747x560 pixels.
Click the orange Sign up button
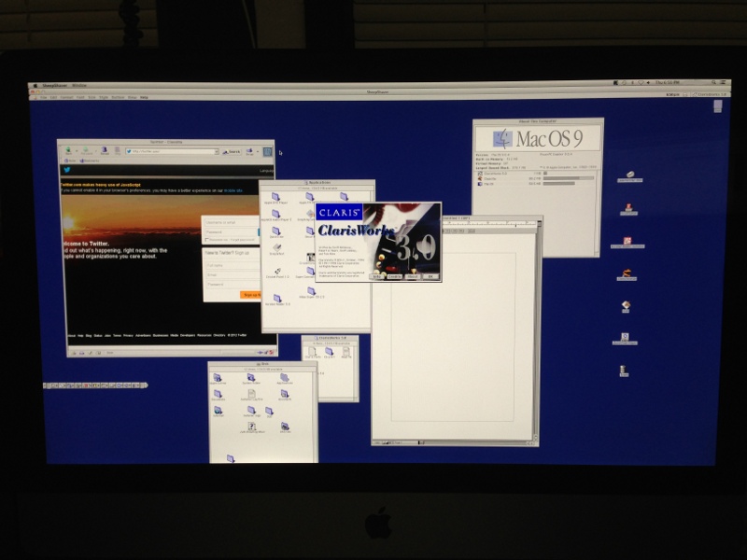250,295
